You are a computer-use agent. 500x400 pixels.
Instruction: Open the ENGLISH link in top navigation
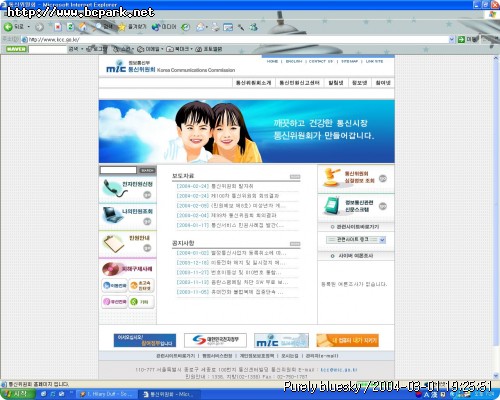(294, 61)
